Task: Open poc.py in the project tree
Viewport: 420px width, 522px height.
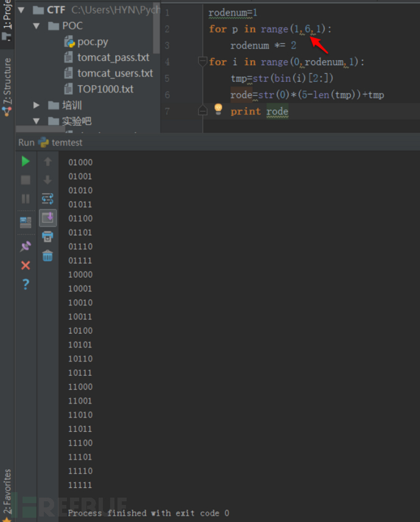Action: click(x=92, y=42)
